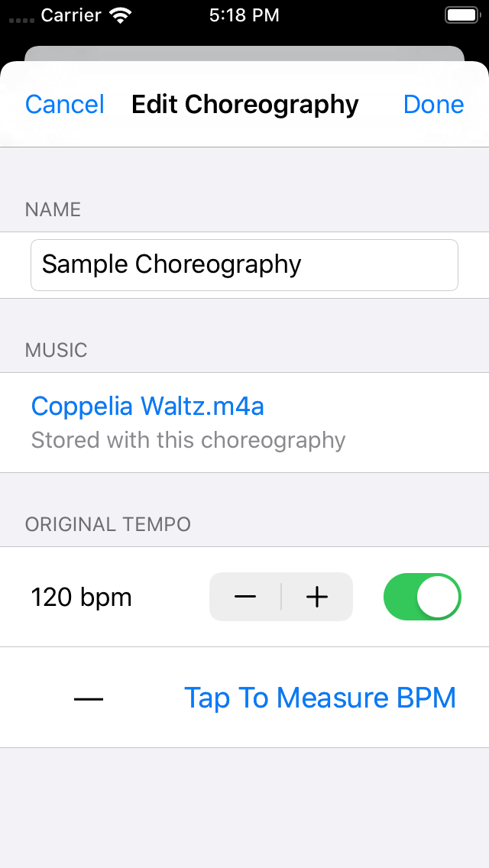Tap the battery icon in status bar
Image resolution: width=489 pixels, height=868 pixels.
click(461, 15)
